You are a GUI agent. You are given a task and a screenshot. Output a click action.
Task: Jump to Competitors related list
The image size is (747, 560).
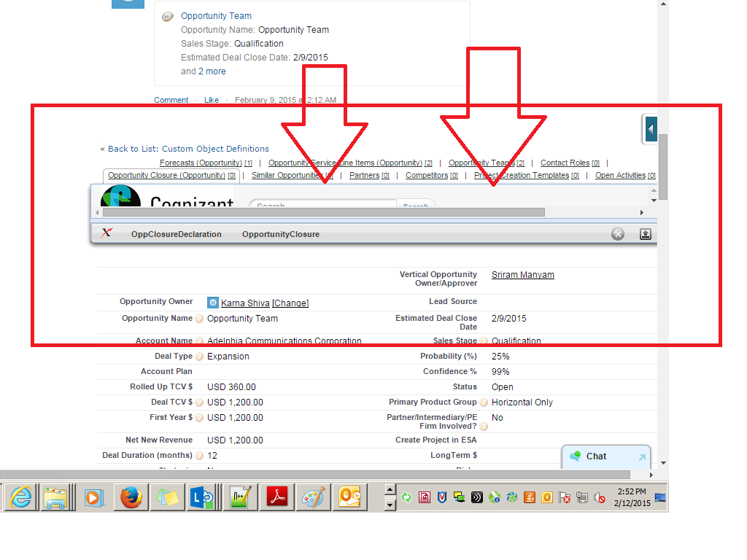coord(432,175)
